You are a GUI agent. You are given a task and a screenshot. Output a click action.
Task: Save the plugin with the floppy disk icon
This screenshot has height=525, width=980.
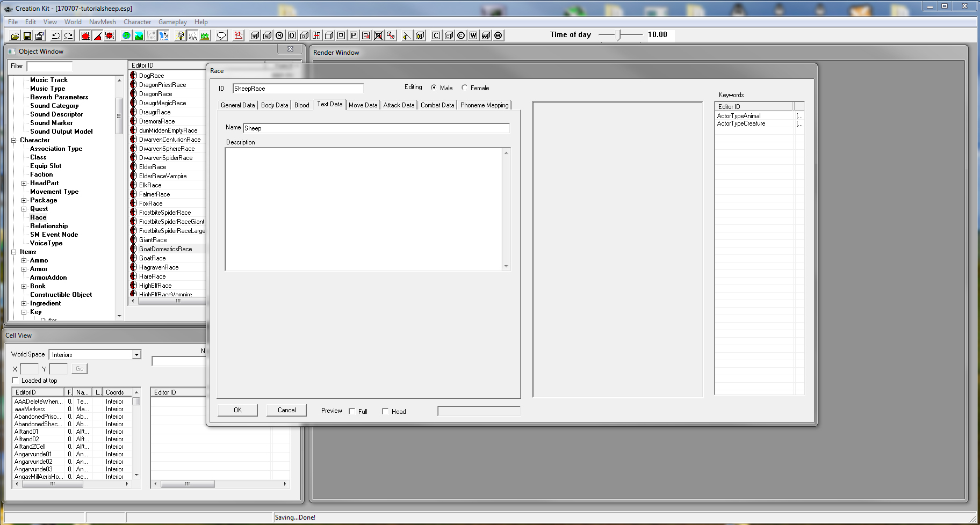pos(27,36)
